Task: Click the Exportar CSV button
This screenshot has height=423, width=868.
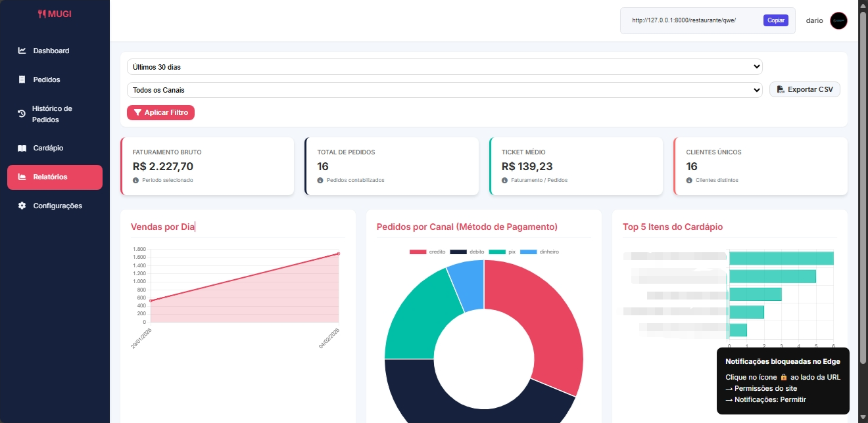Action: tap(804, 89)
